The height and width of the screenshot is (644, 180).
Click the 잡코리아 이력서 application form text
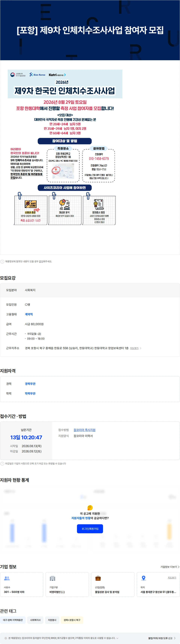tap(83, 436)
